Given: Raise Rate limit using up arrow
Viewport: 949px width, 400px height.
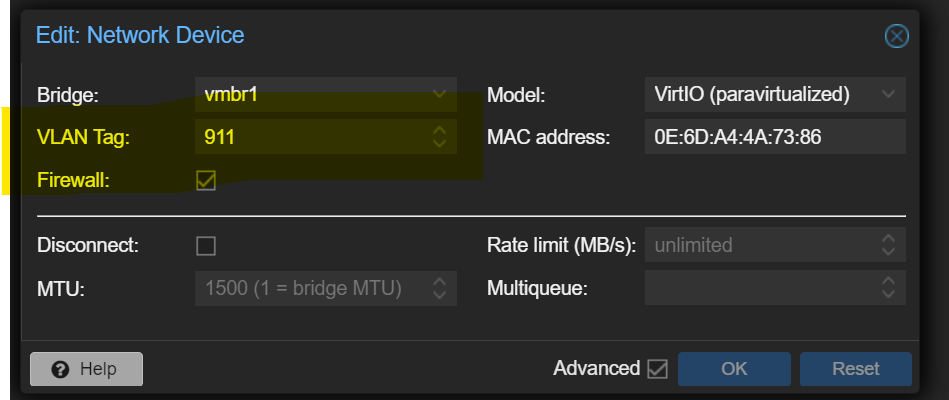Looking at the screenshot, I should click(888, 238).
